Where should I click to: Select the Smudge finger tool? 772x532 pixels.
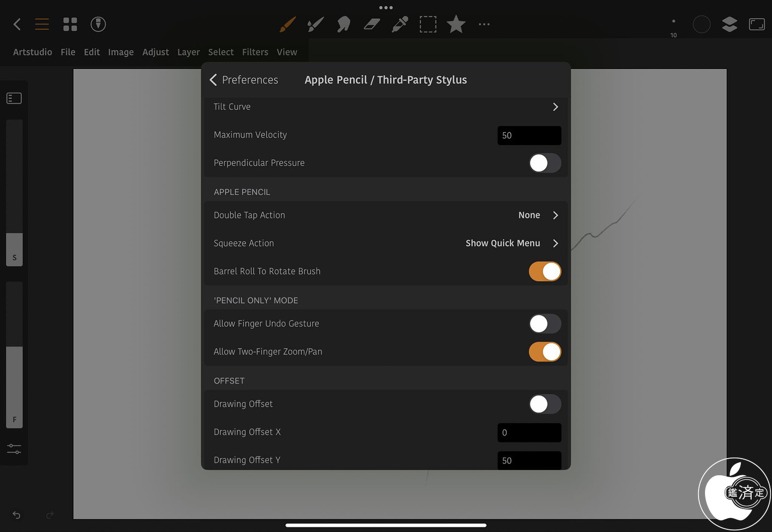pos(344,24)
